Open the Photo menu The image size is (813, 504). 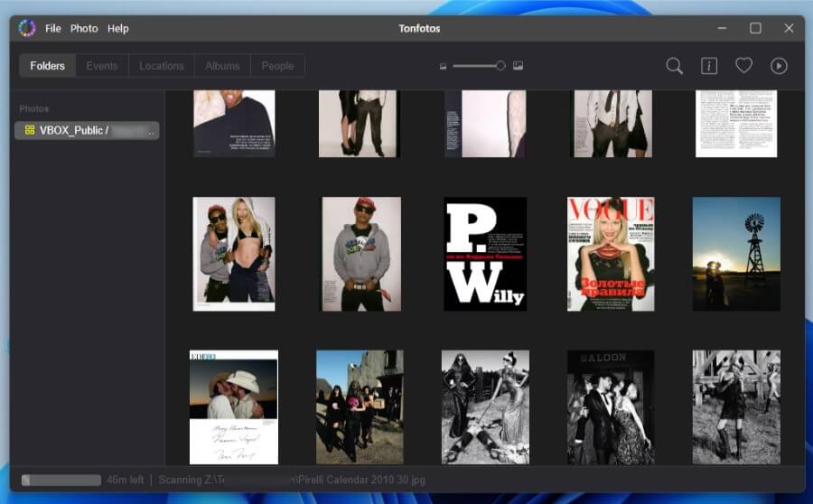(84, 28)
